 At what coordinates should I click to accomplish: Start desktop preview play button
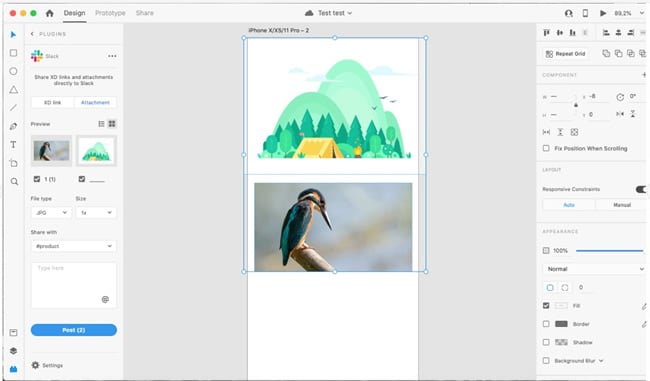coord(603,13)
